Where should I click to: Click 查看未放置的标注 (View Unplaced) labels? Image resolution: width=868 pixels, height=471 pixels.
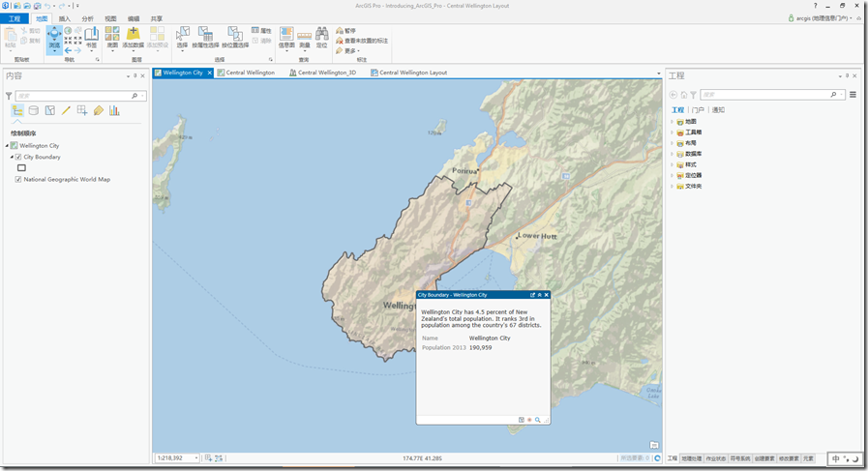362,41
